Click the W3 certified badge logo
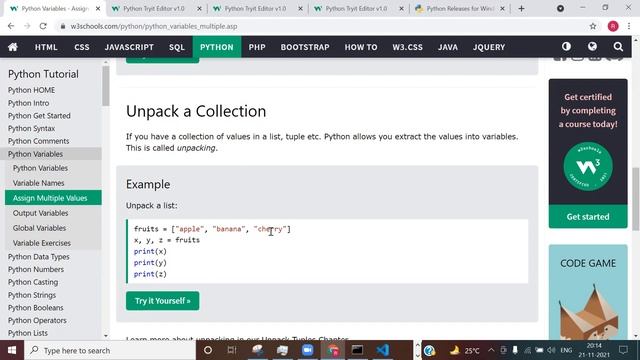The width and height of the screenshot is (640, 360). point(588,166)
